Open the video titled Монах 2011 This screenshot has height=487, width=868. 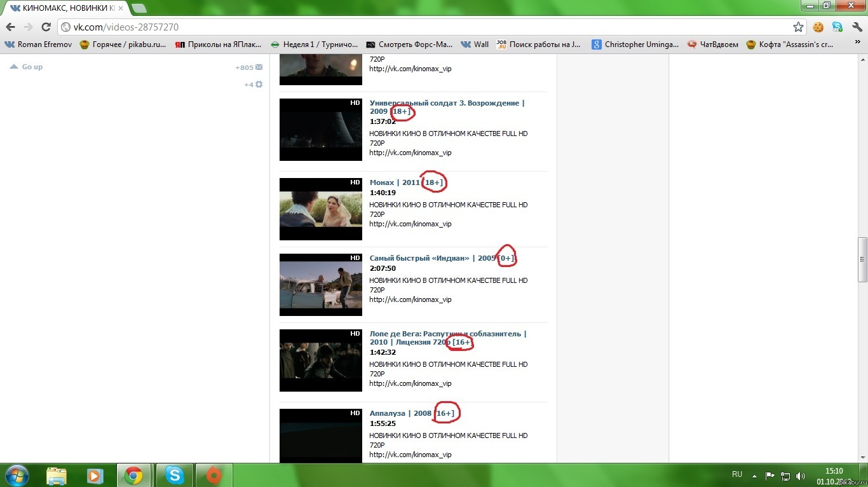(394, 182)
